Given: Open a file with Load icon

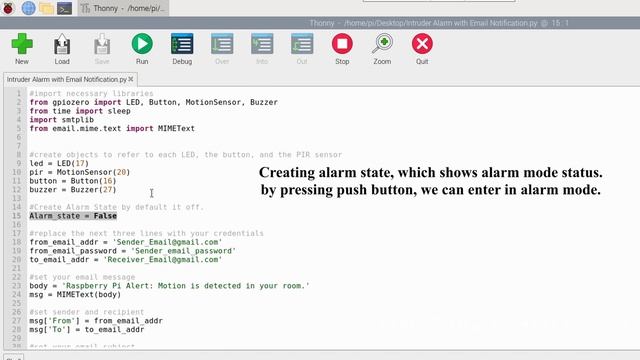Looking at the screenshot, I should click(62, 44).
